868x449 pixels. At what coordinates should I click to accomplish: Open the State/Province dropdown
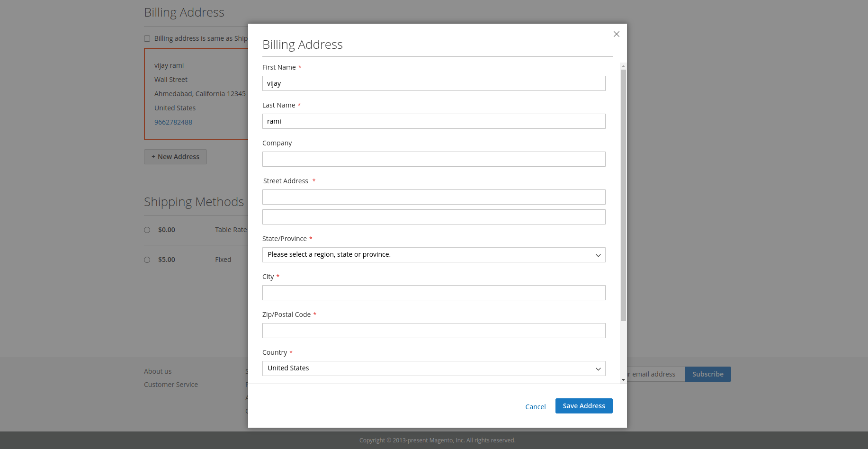coord(434,255)
